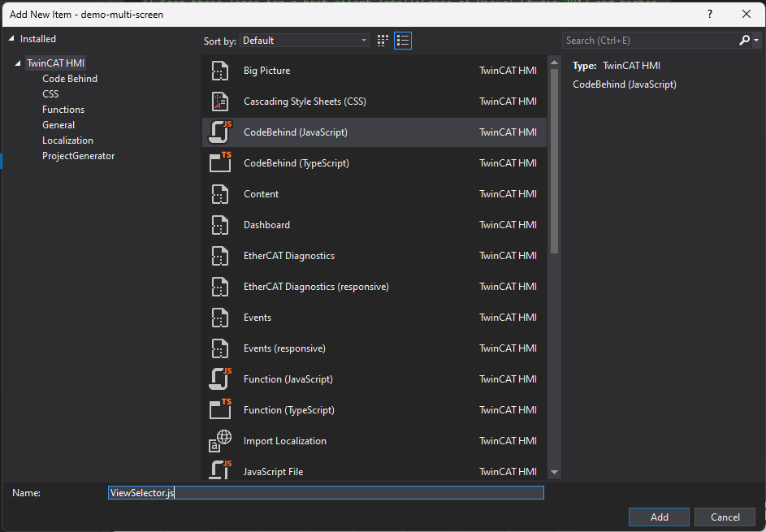Click the scrollbar down arrow
The image size is (766, 532).
coord(554,472)
